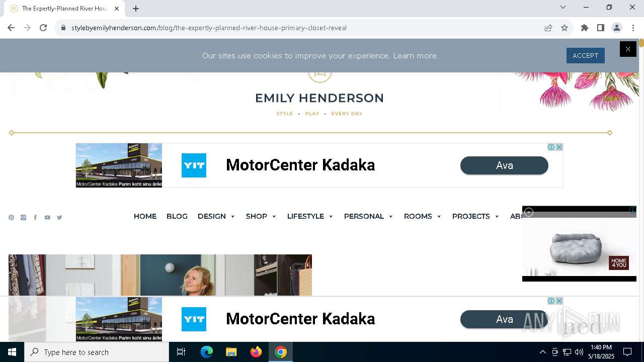Go to the HOME menu item
This screenshot has height=362, width=644.
[x=145, y=216]
